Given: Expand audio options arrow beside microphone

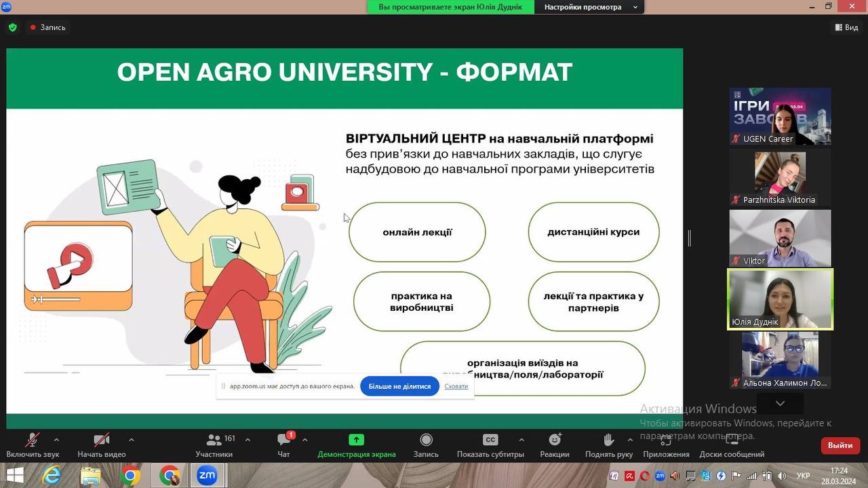Looking at the screenshot, I should 56,439.
